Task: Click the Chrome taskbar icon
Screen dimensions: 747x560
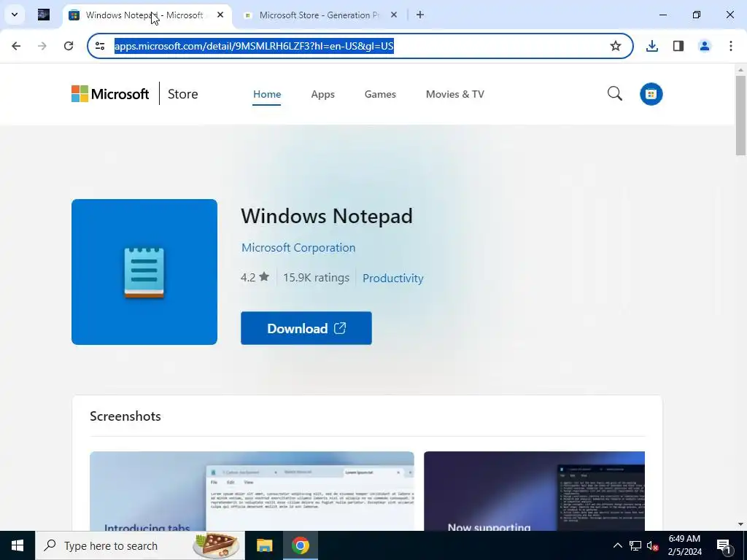Action: [x=301, y=545]
